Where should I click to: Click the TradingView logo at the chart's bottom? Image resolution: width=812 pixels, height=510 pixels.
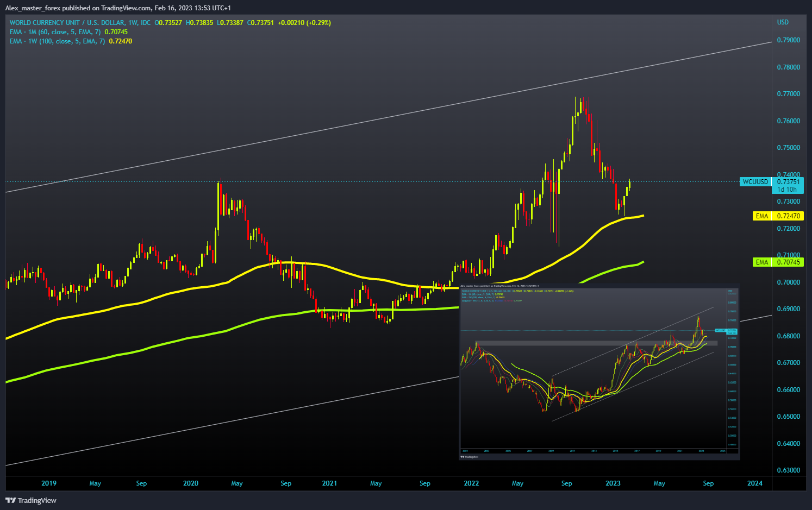pos(31,500)
